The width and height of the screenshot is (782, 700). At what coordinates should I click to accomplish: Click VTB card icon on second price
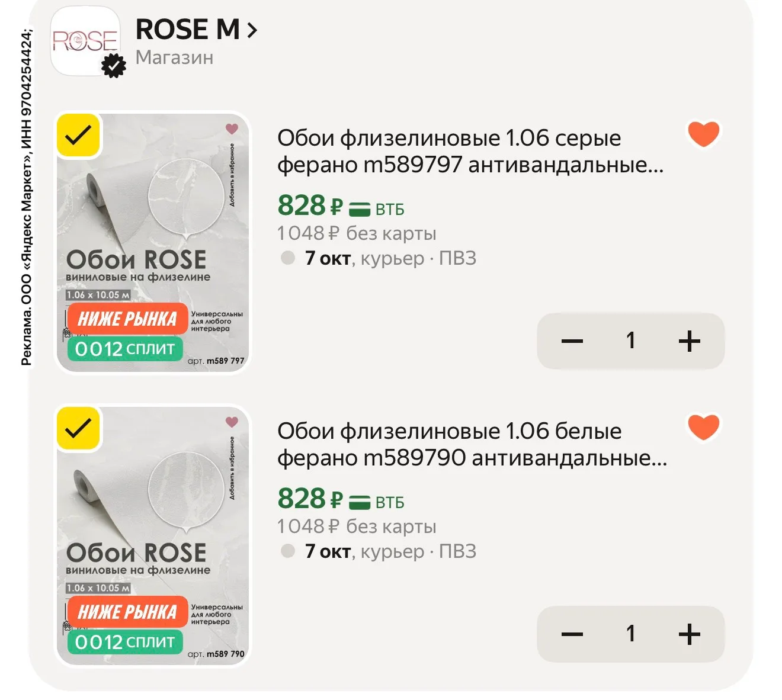click(x=360, y=502)
